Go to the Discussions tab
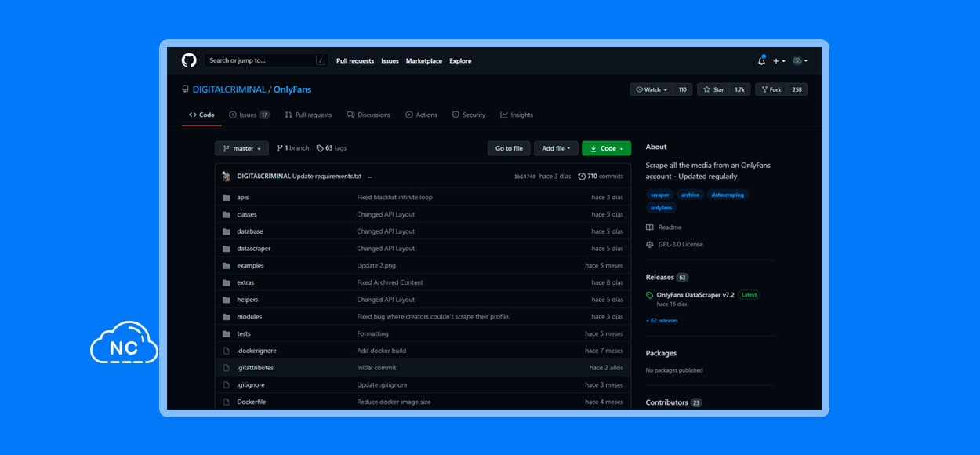 coord(368,115)
